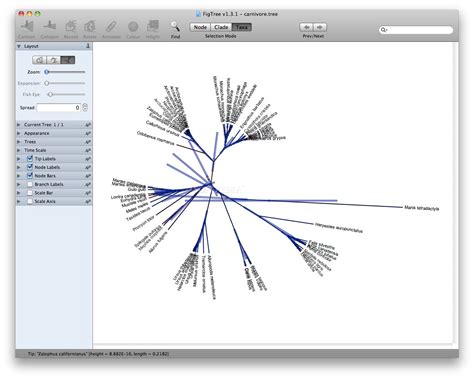Select the Ailuropoda melanoleuca tip label
Image resolution: width=474 pixels, height=379 pixels.
pos(212,277)
